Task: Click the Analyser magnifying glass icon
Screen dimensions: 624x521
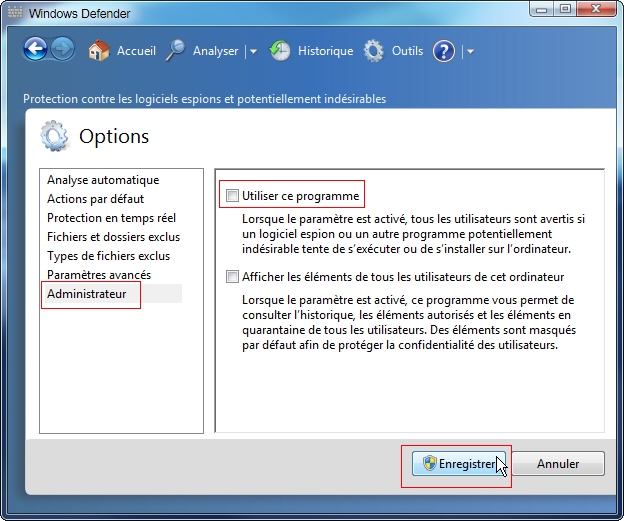Action: click(176, 51)
